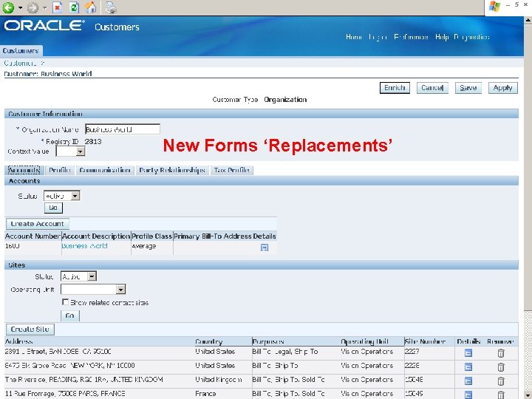
Task: Open details icon for site 2228
Action: click(468, 366)
